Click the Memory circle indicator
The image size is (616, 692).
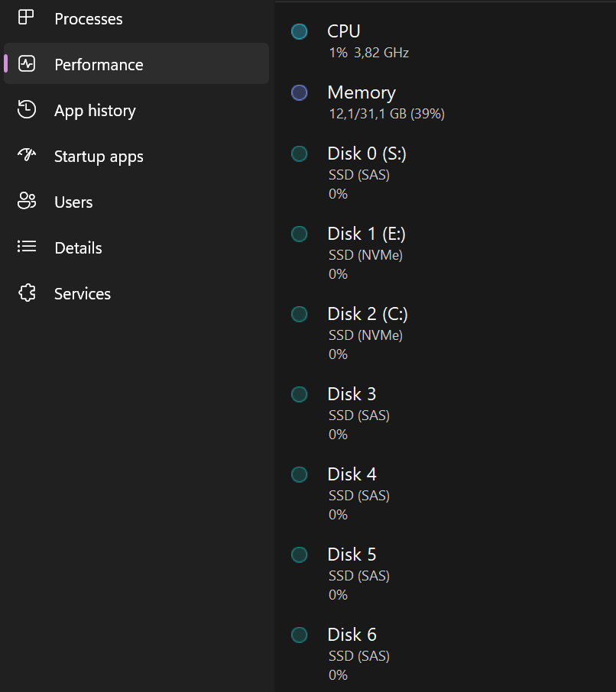300,92
